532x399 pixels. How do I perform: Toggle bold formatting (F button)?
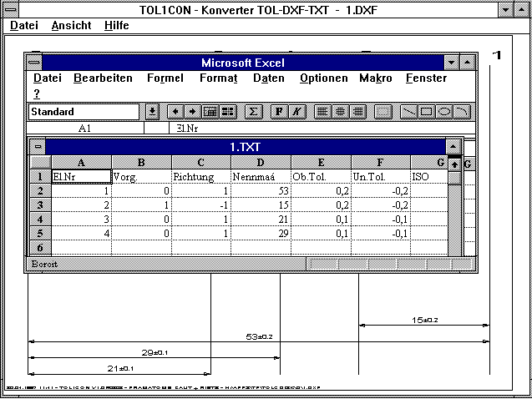coord(279,112)
